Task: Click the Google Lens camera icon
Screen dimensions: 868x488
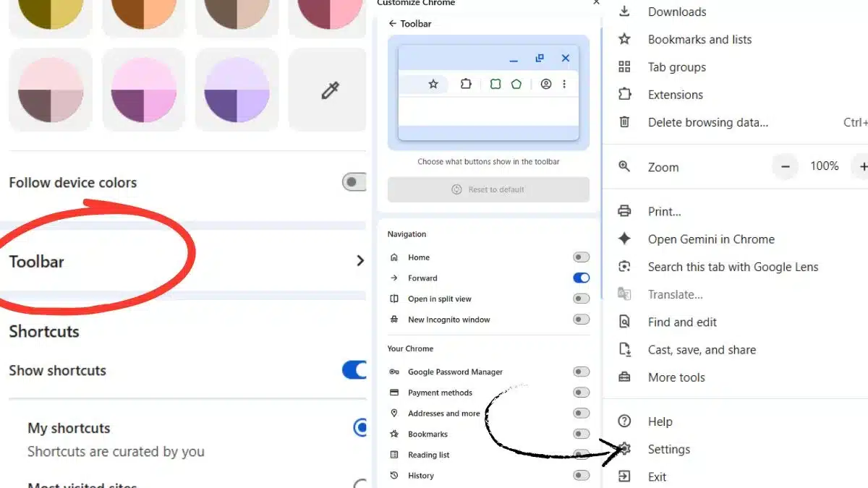Action: (x=624, y=266)
